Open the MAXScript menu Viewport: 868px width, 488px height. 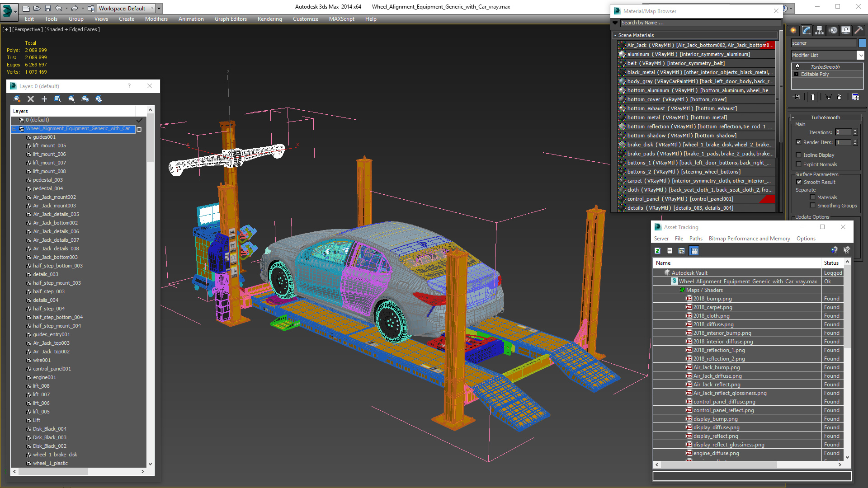pyautogui.click(x=342, y=19)
